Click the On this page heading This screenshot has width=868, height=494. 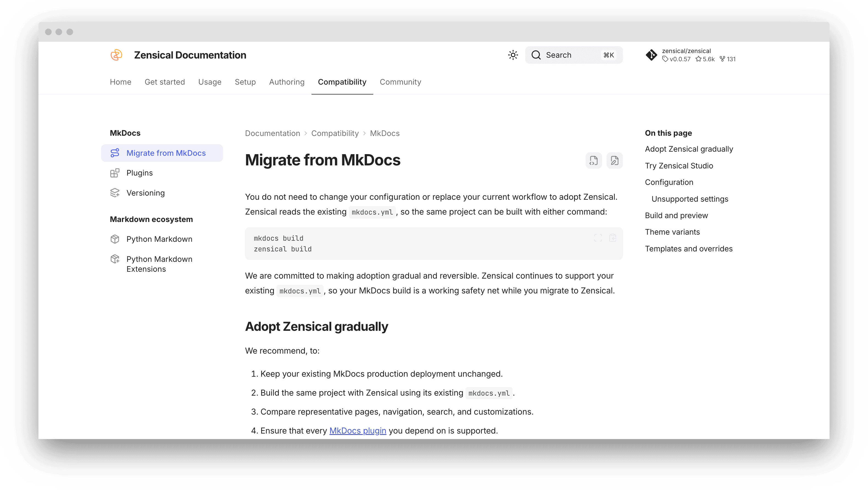(668, 133)
